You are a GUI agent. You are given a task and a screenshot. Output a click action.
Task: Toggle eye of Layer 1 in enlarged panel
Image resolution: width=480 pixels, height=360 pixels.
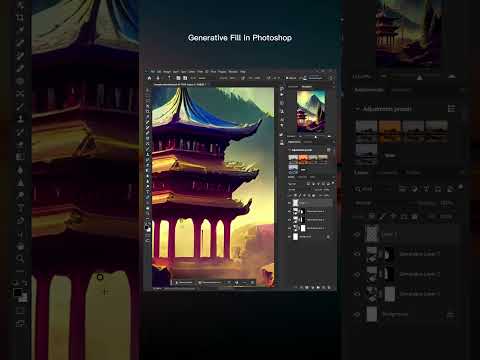pos(357,234)
